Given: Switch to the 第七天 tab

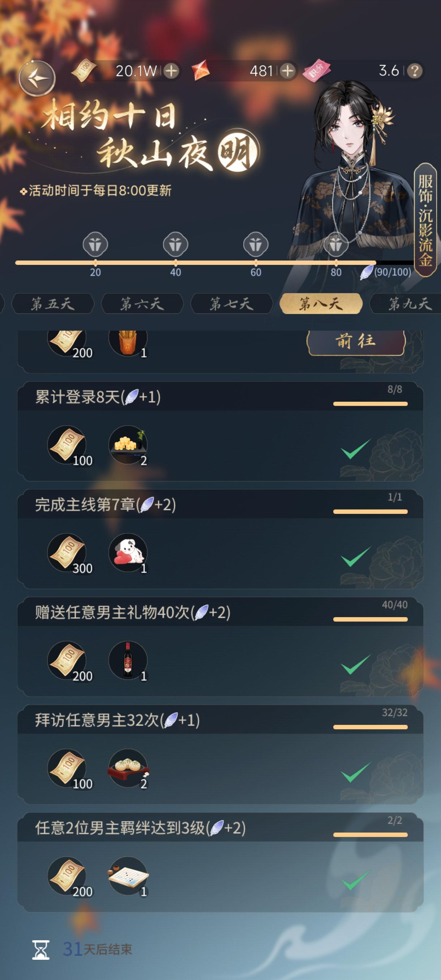Looking at the screenshot, I should click(x=232, y=304).
